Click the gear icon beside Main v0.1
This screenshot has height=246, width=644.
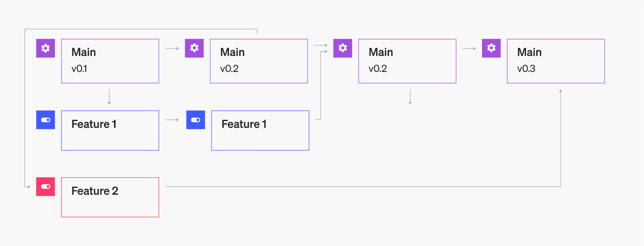(45, 48)
